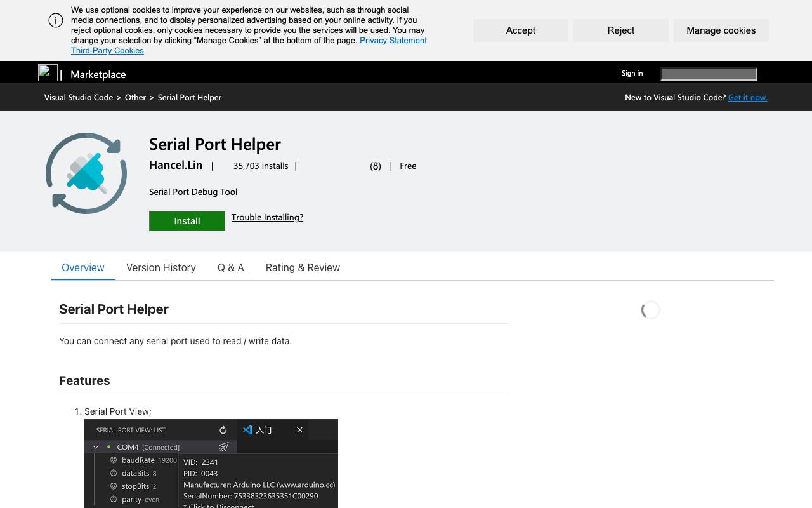
Task: Reject optional cookies
Action: tap(621, 30)
